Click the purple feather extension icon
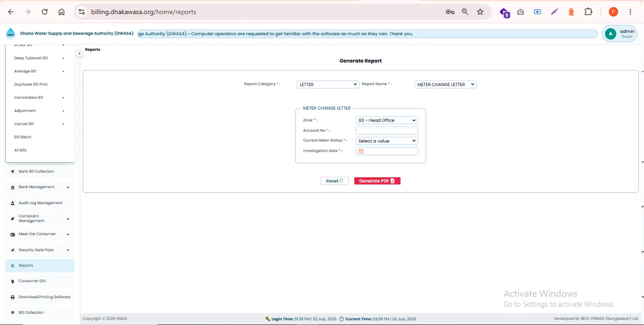644x325 pixels. (x=554, y=12)
